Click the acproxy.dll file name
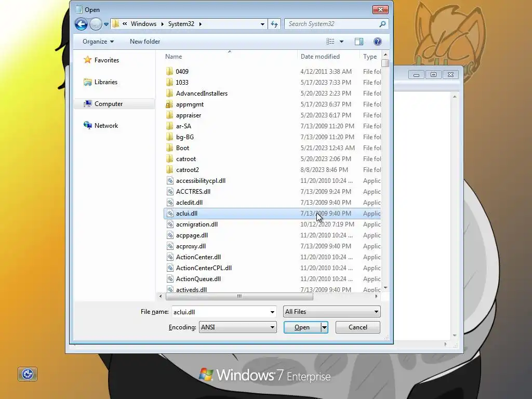Viewport: 532px width, 399px height. (191, 246)
